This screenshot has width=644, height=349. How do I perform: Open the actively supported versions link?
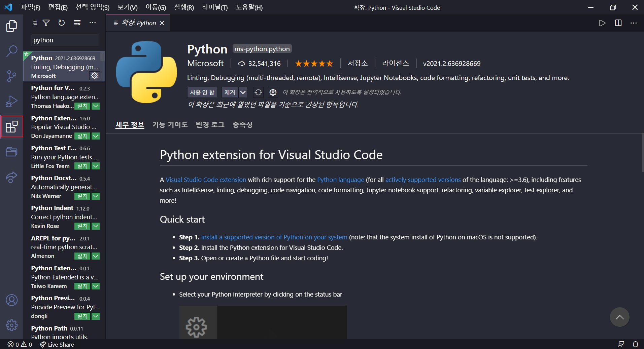[423, 180]
